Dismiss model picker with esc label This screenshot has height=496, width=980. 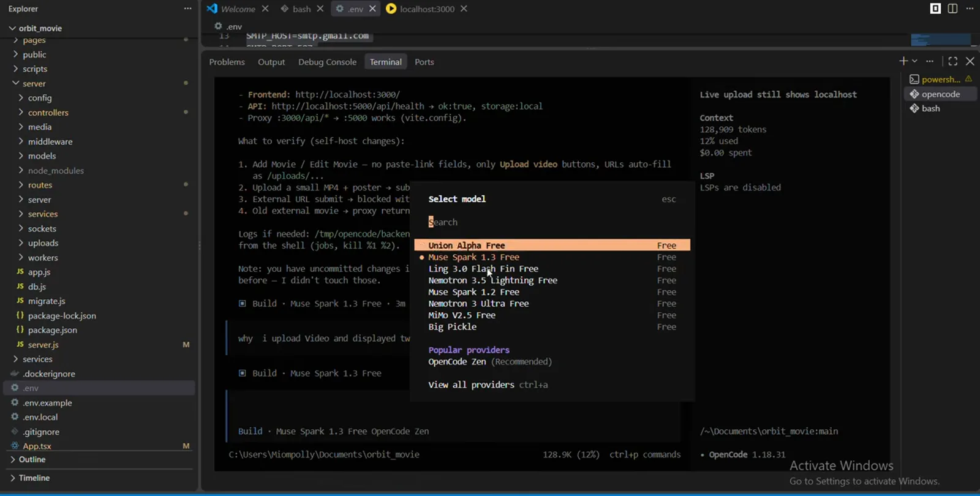point(669,199)
